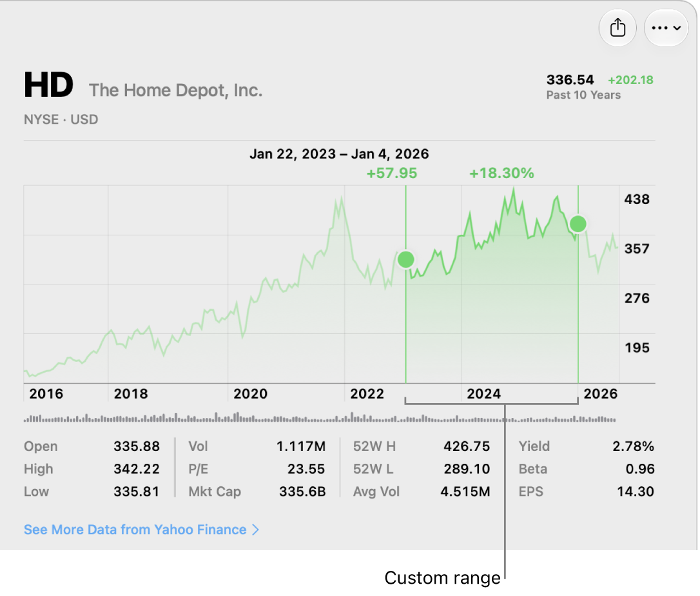700x596 pixels.
Task: Click the Share button icon
Action: pyautogui.click(x=617, y=28)
